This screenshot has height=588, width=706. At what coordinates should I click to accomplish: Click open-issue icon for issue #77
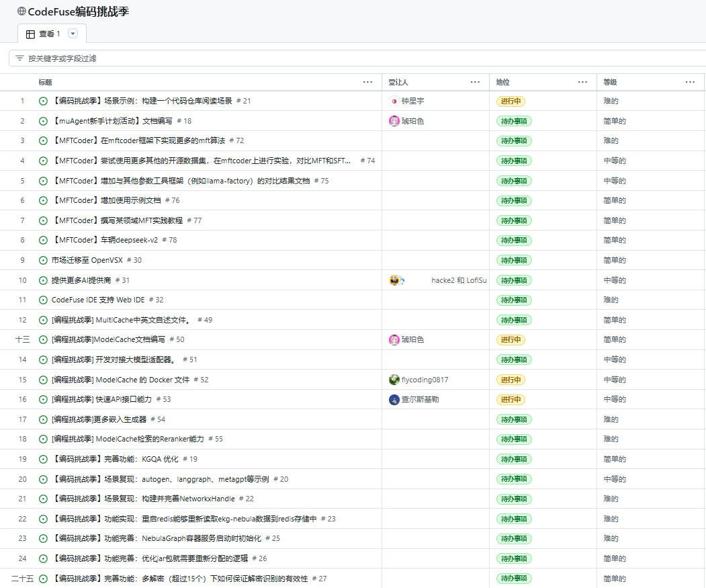(x=43, y=220)
